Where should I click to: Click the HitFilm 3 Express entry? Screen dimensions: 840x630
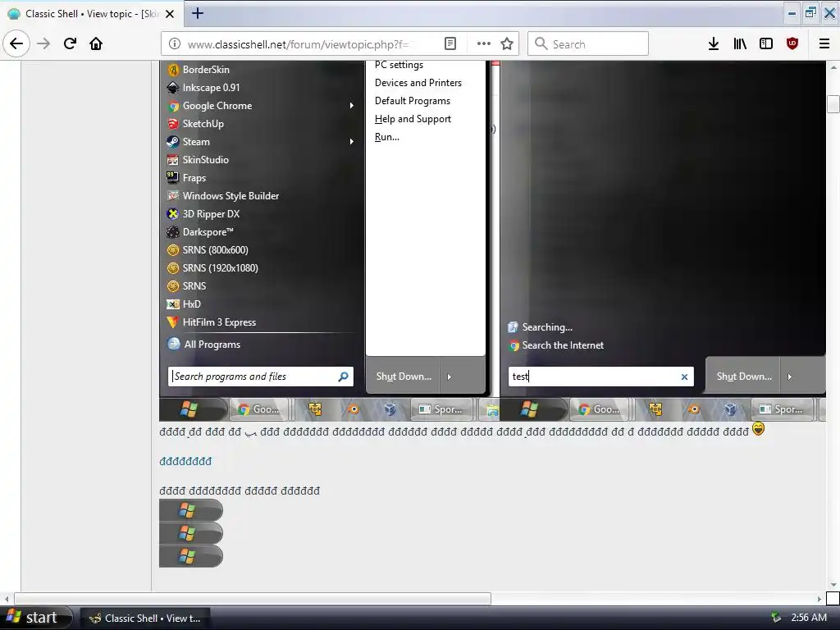point(212,322)
